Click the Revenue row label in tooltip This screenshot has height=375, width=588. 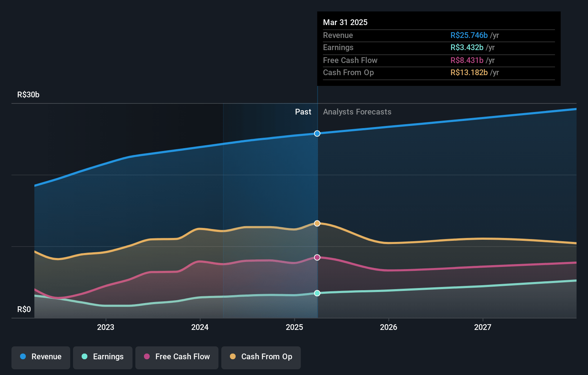point(338,35)
